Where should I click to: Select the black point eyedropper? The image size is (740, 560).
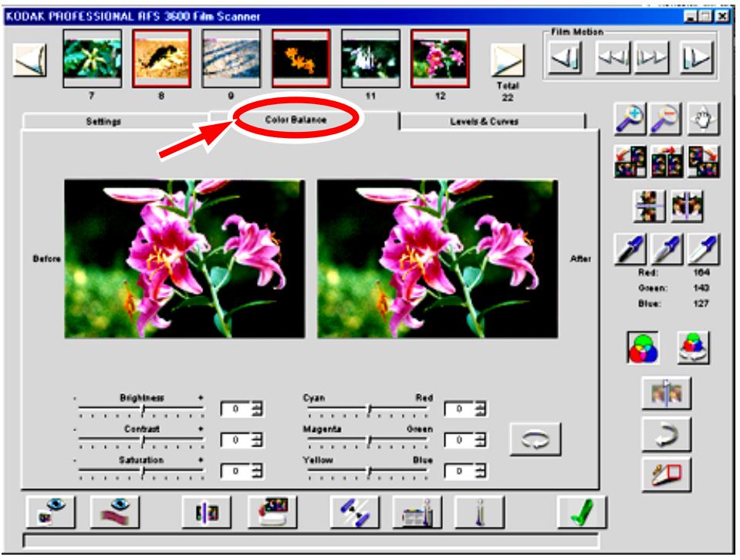coord(630,248)
